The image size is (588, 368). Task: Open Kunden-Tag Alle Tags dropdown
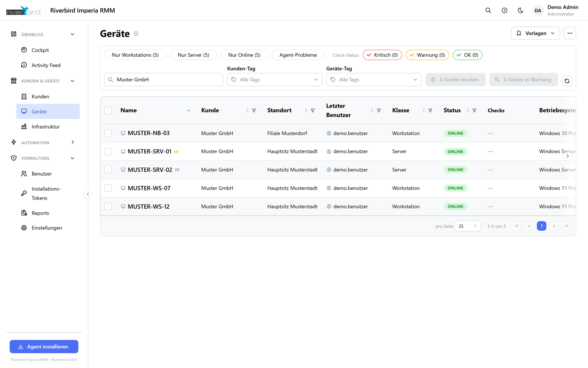click(275, 79)
